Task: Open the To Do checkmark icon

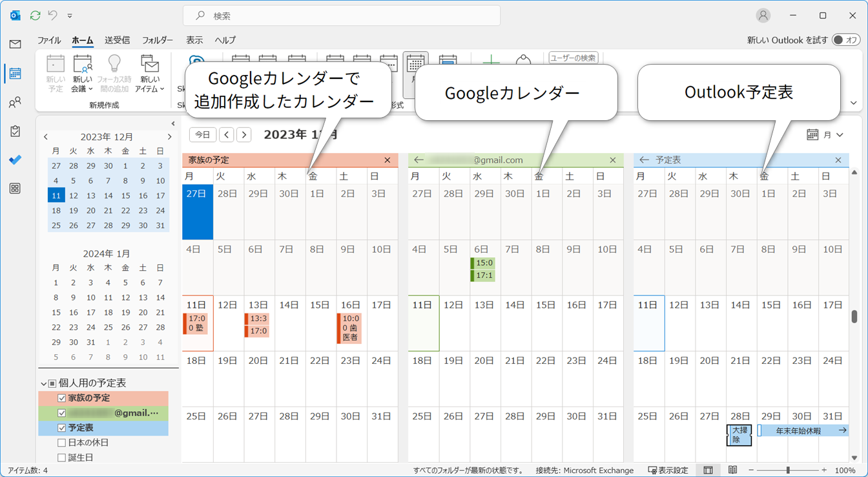Action: tap(15, 160)
